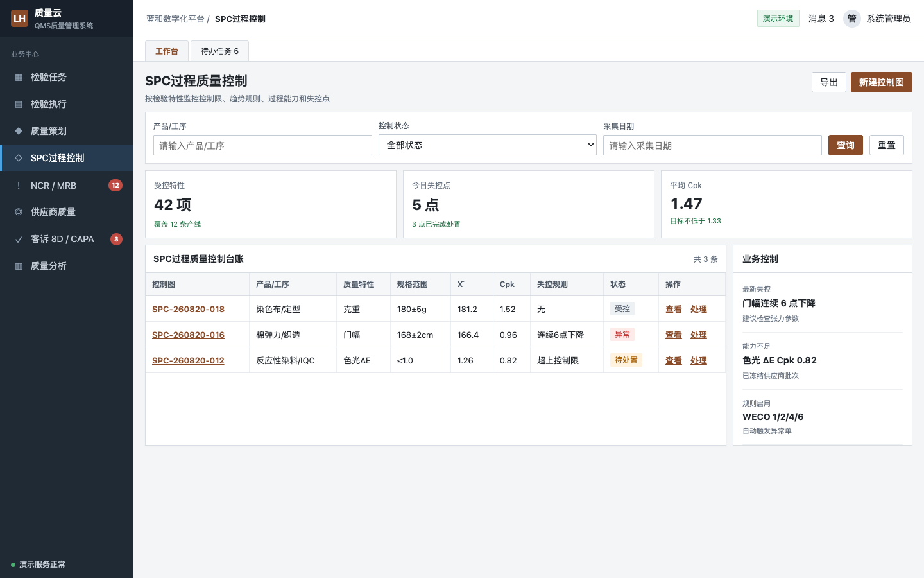Select SPC过程控制 in the sidebar

coord(67,158)
